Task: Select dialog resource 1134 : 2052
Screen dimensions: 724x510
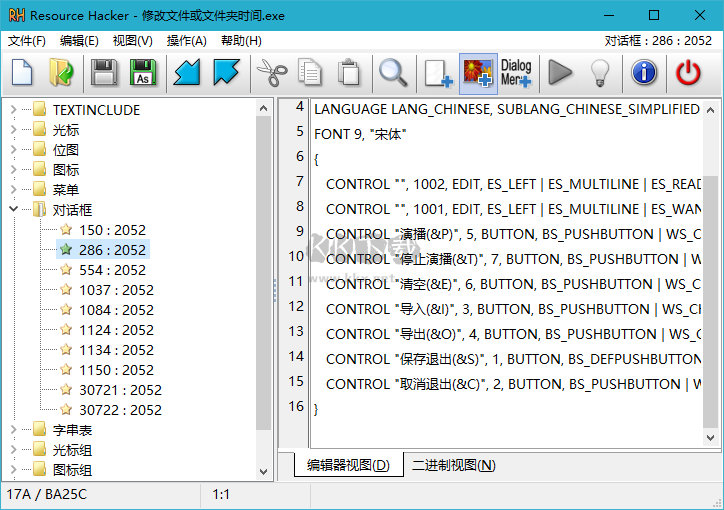Action: click(x=116, y=349)
